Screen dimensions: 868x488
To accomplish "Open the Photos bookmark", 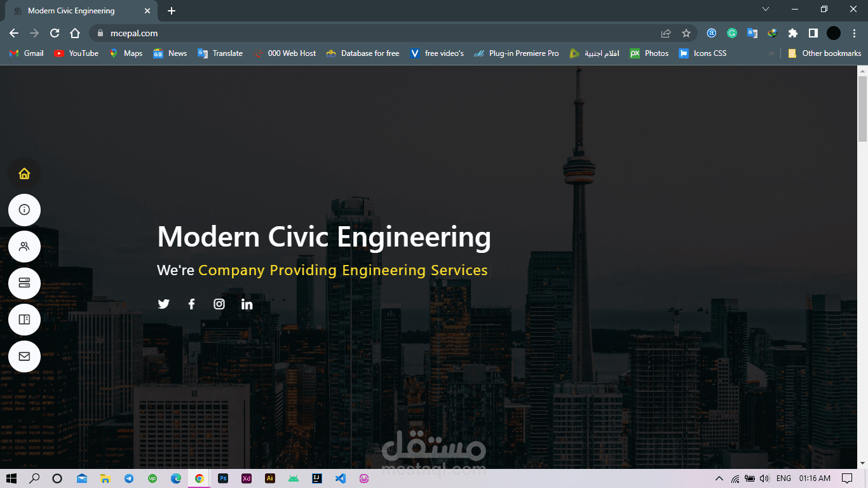I will click(649, 53).
